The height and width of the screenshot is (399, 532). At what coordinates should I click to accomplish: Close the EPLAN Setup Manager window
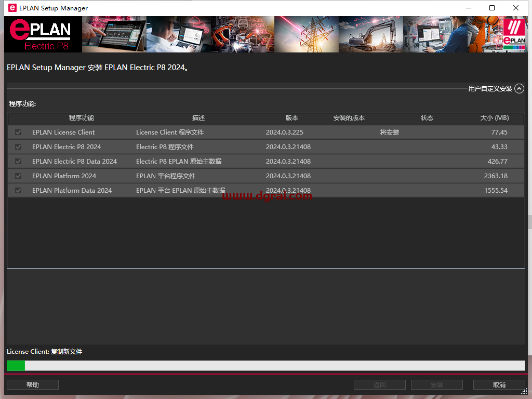(516, 8)
